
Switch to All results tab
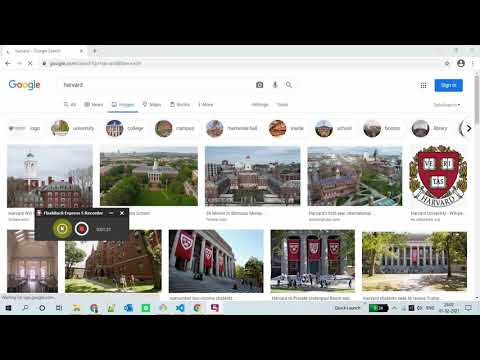click(70, 104)
